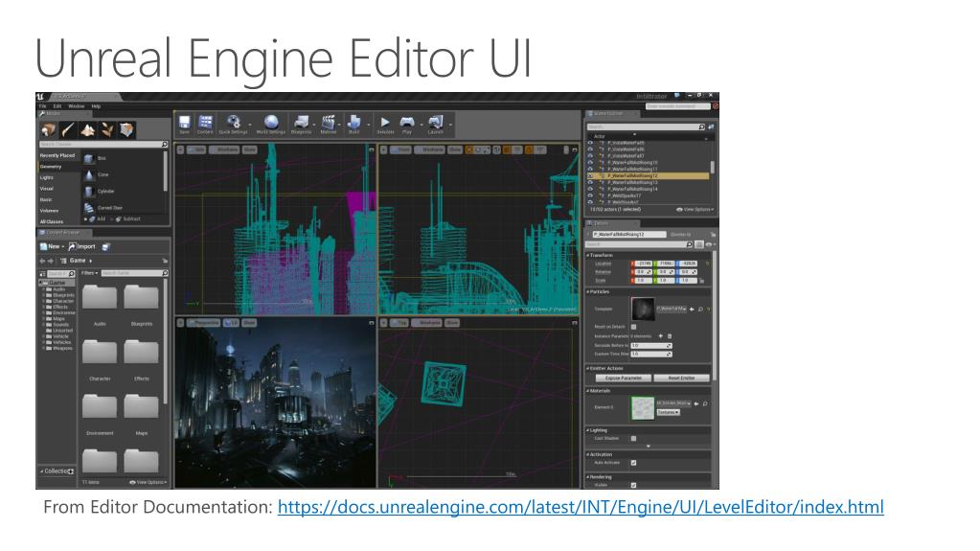Viewport: 980px width, 551px height.
Task: Select the Lights category tab
Action: click(47, 177)
